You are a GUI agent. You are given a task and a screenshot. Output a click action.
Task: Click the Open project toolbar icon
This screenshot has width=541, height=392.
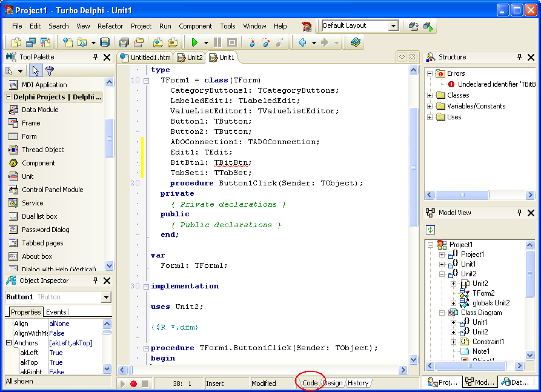click(x=82, y=42)
